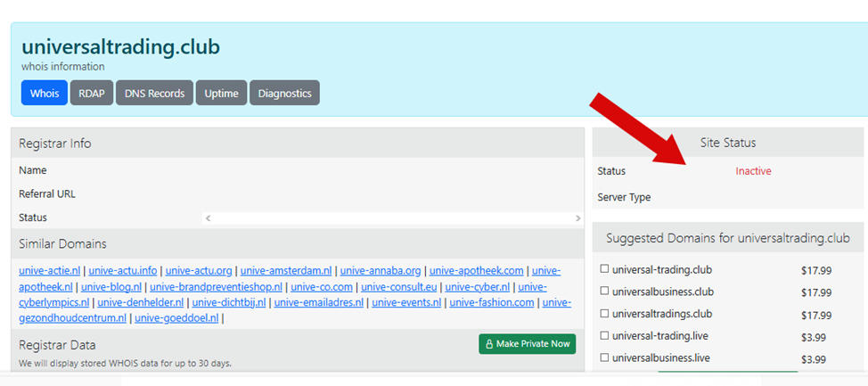Viewport: 868px width, 386px height.
Task: Switch to the Uptime tab
Action: [221, 93]
